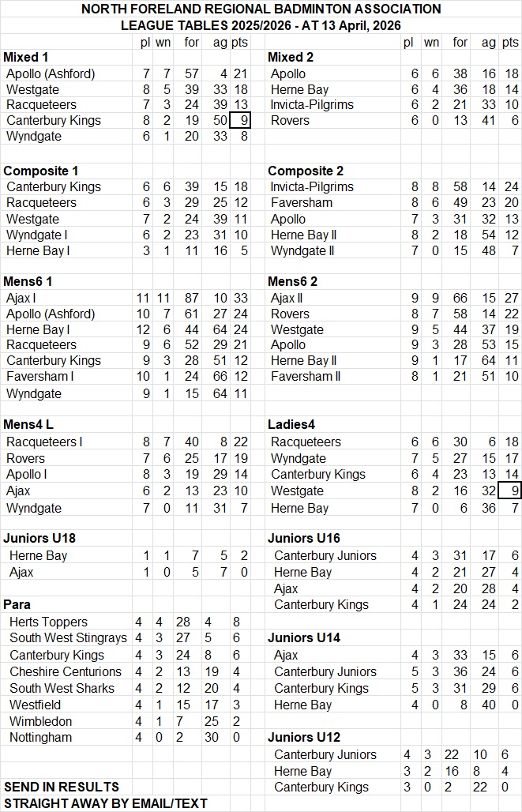Click the Ladies4 division heading
This screenshot has width=522, height=812.
click(291, 426)
